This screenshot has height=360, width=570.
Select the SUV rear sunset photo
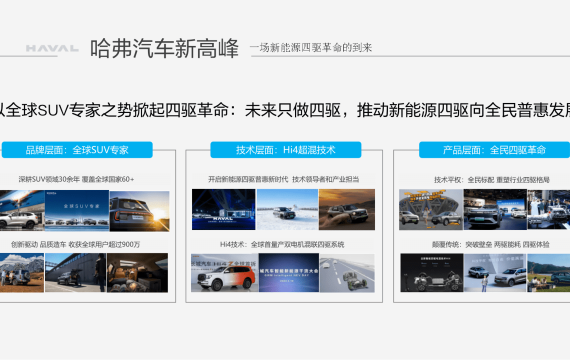pos(140,211)
